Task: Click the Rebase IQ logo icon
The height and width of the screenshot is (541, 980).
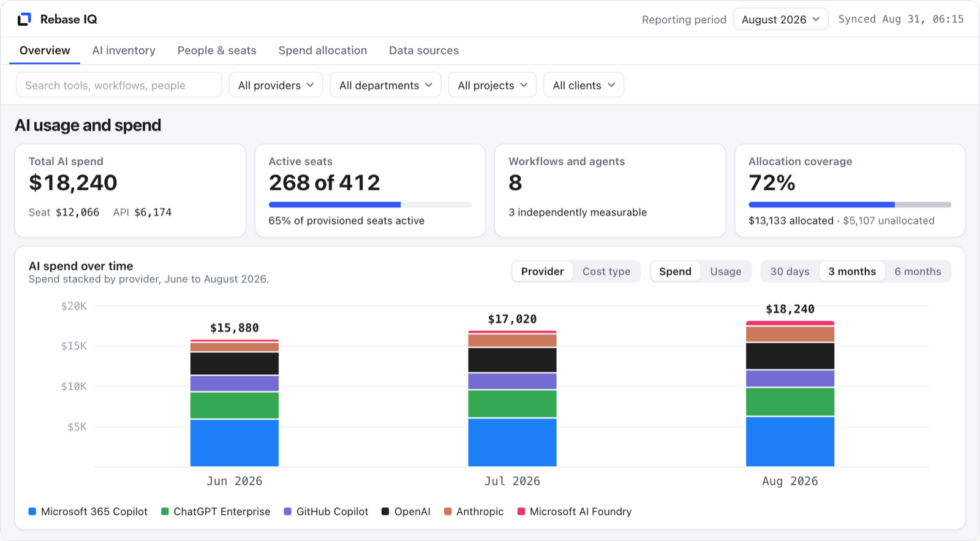Action: [24, 20]
